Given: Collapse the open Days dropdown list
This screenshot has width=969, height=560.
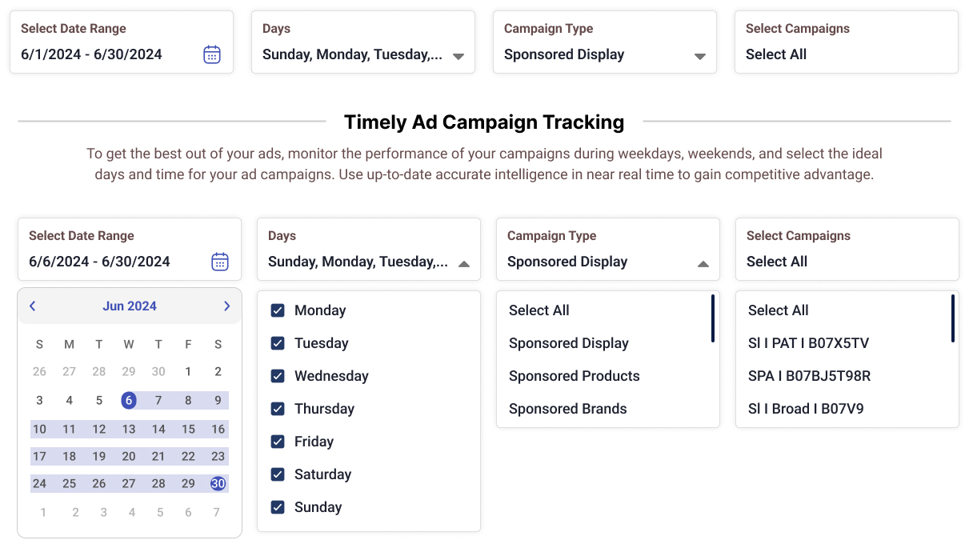Looking at the screenshot, I should coord(463,264).
